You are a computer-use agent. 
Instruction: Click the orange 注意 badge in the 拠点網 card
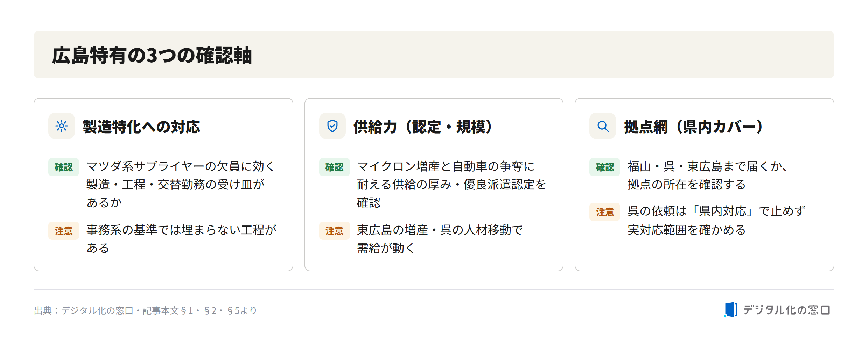(x=605, y=212)
